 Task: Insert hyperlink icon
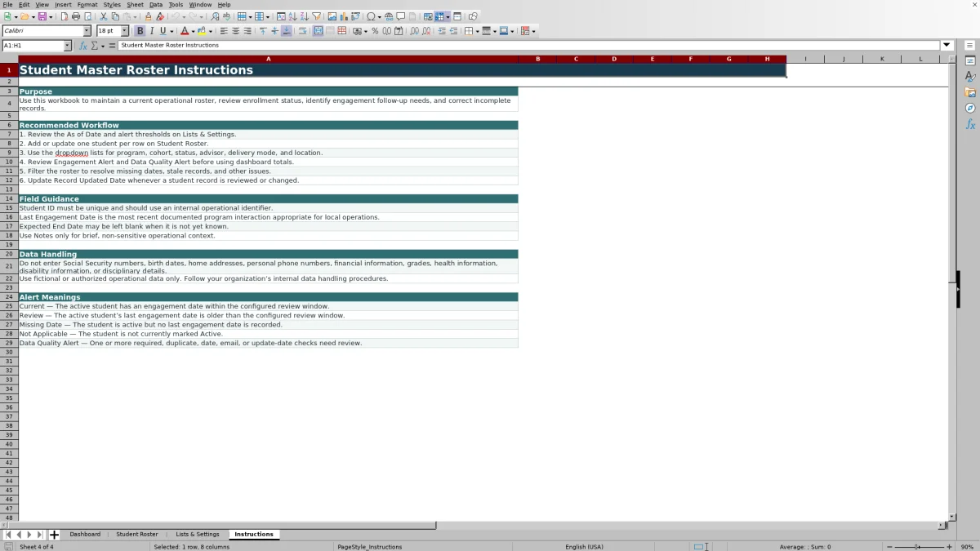click(389, 16)
